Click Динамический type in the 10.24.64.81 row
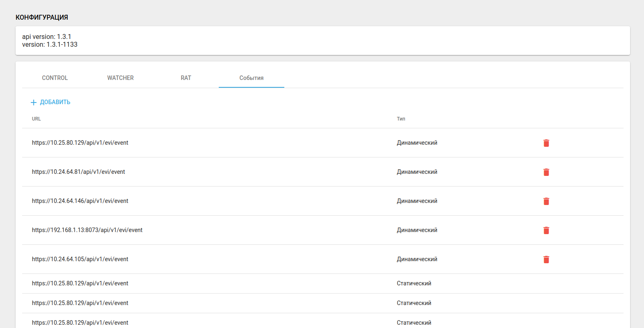The width and height of the screenshot is (644, 328). pos(417,172)
